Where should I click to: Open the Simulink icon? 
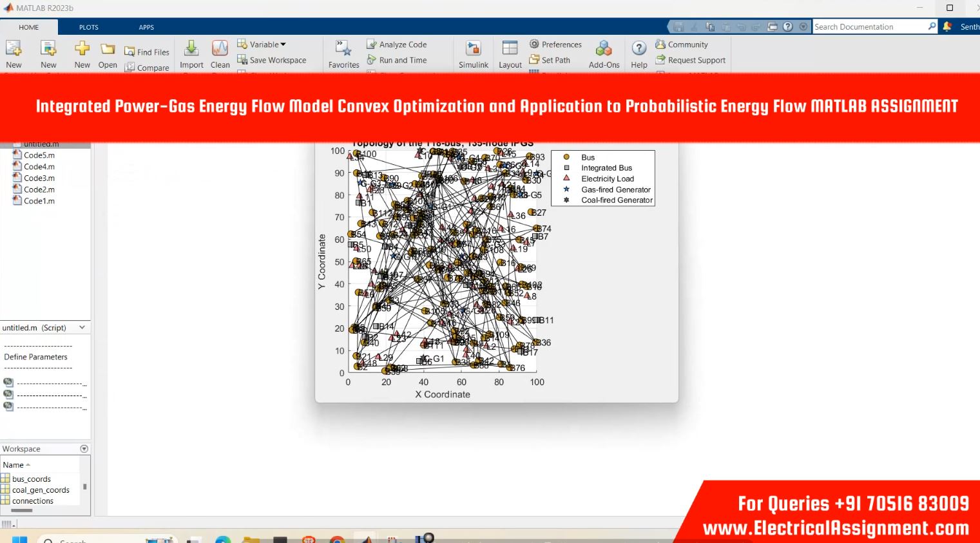point(473,49)
